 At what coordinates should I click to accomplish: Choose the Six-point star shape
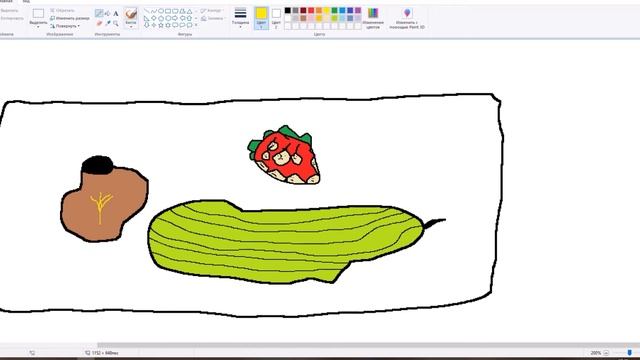(x=168, y=25)
